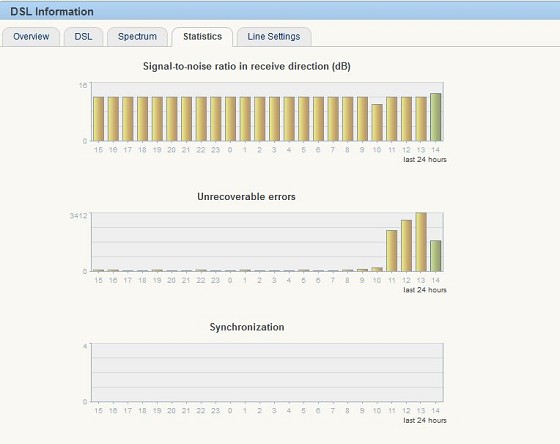Click the shorter hour 10 bar in signal-to-noise chart
Screen dimensions: 560x444
point(377,123)
